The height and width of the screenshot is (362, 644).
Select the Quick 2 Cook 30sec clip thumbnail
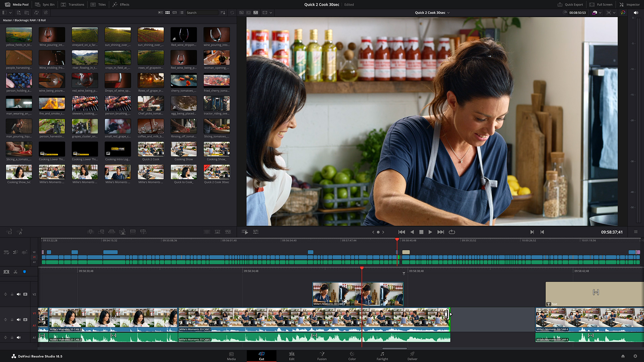(x=216, y=172)
